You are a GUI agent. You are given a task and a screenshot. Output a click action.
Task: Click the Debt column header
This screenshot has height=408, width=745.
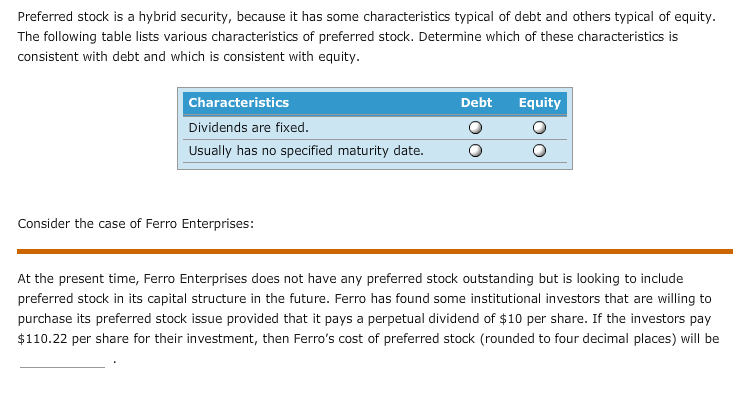point(476,103)
